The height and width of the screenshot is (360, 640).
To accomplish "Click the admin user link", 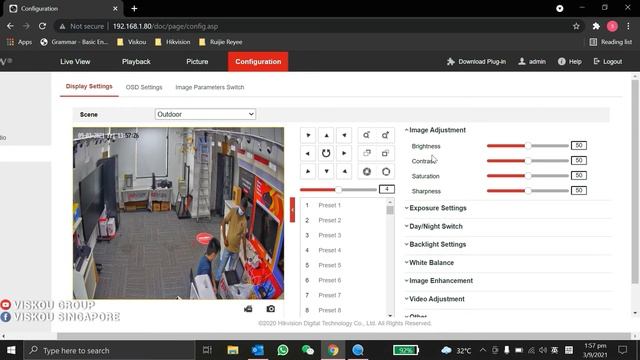I will coord(532,62).
